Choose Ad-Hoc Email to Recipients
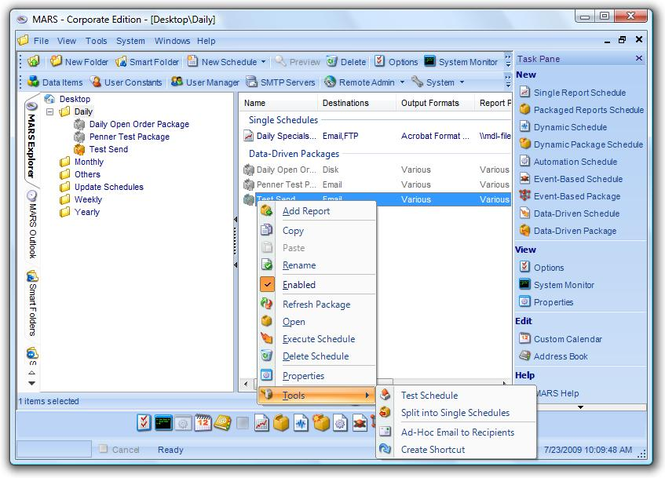The image size is (665, 478). (456, 432)
